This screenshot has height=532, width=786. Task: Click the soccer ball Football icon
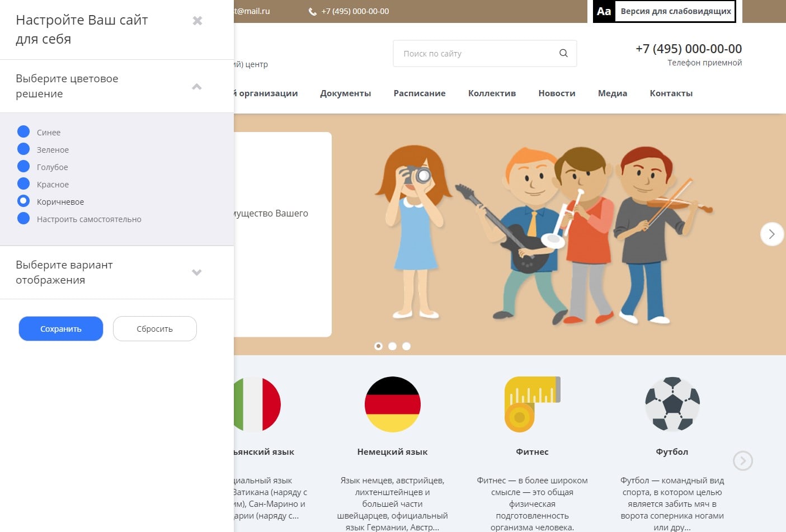click(x=672, y=404)
